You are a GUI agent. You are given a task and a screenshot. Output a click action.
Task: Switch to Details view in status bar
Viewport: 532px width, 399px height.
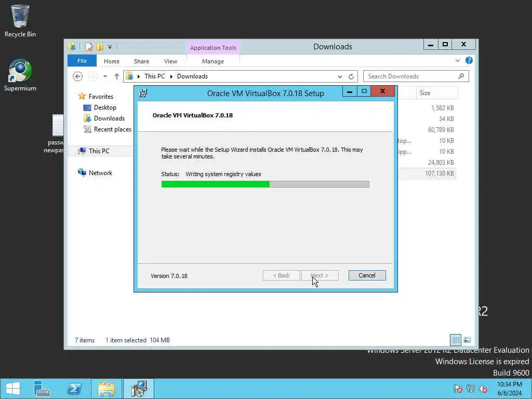[x=456, y=340]
